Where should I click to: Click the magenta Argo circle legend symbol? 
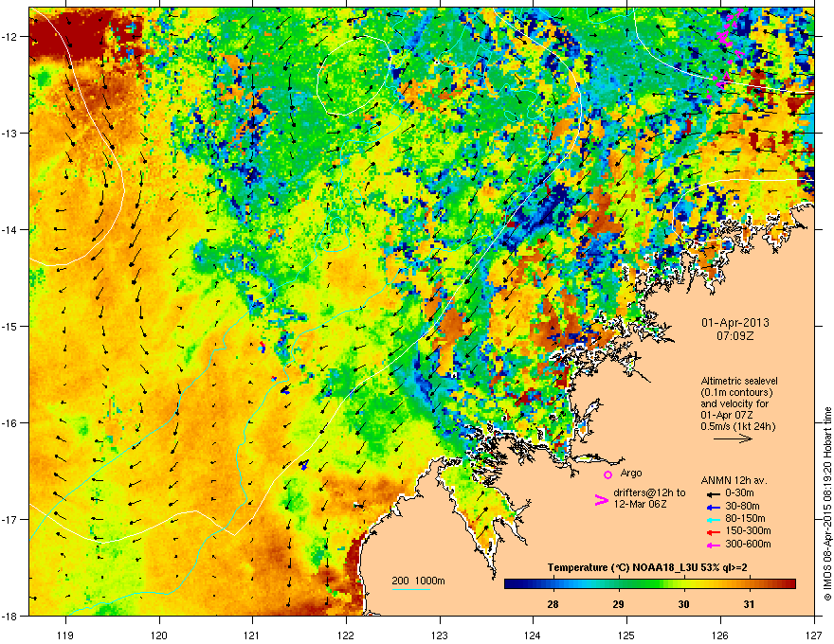[607, 474]
